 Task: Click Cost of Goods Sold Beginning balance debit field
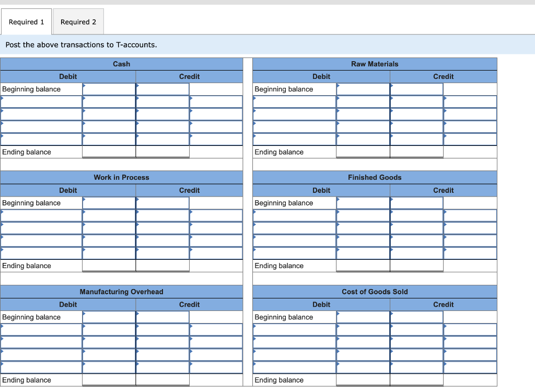click(x=363, y=317)
